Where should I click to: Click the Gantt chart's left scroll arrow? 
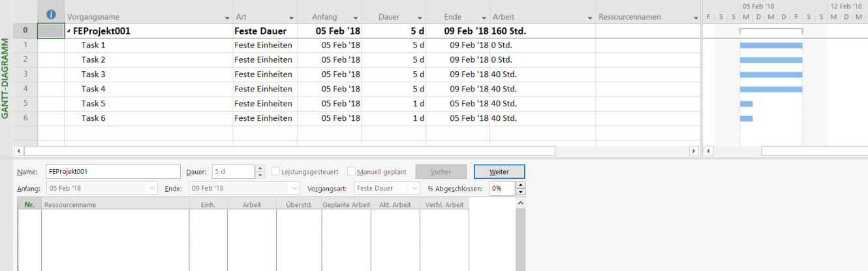(709, 151)
